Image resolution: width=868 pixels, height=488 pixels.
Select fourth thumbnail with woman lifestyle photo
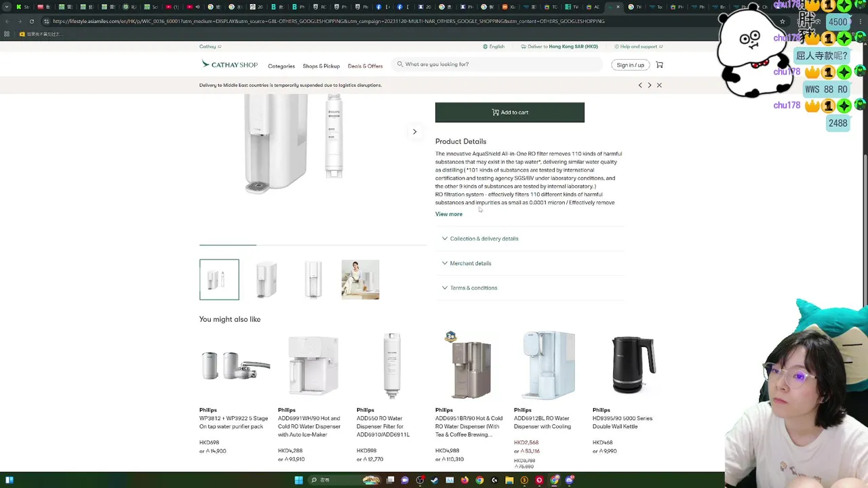coord(361,279)
